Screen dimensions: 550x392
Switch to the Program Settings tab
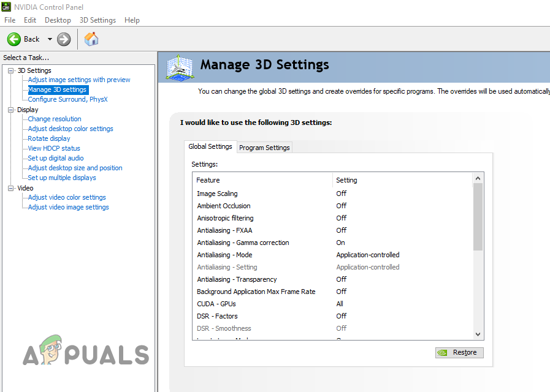[x=264, y=148]
